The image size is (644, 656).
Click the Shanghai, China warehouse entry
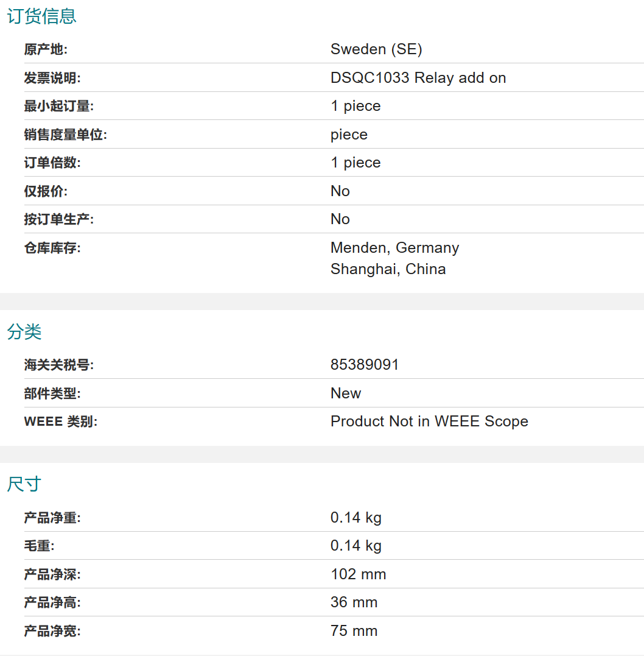click(388, 269)
